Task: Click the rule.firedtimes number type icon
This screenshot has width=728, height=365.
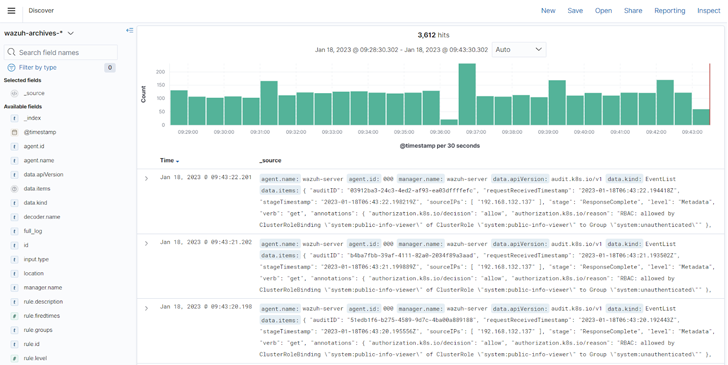Action: tap(14, 316)
